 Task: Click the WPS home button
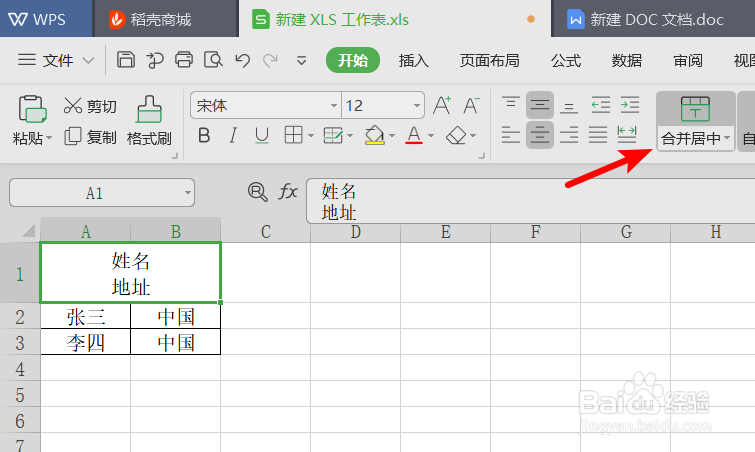click(x=46, y=19)
